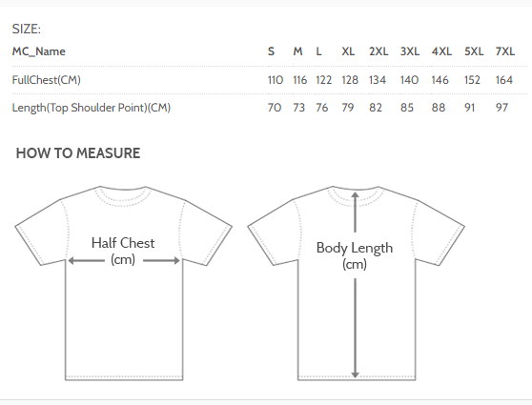Click the Half Chest (cm) text label

tap(123, 252)
